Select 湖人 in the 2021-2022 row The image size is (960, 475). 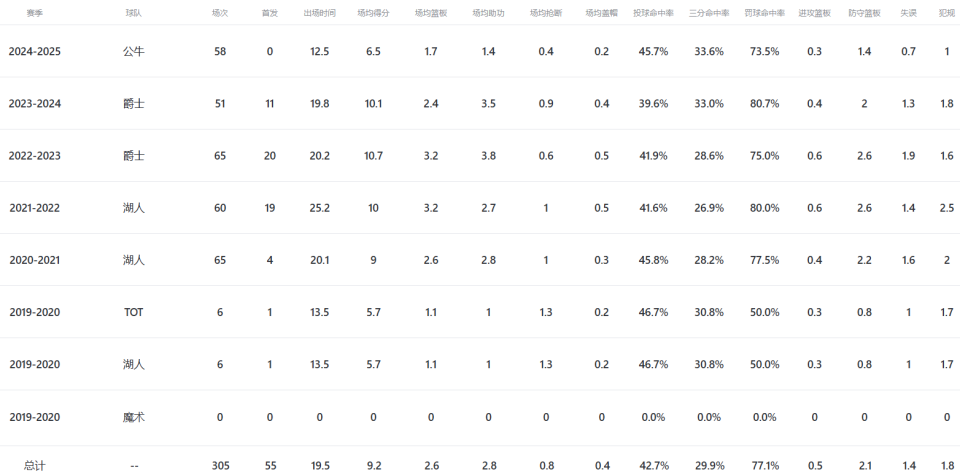coord(133,208)
